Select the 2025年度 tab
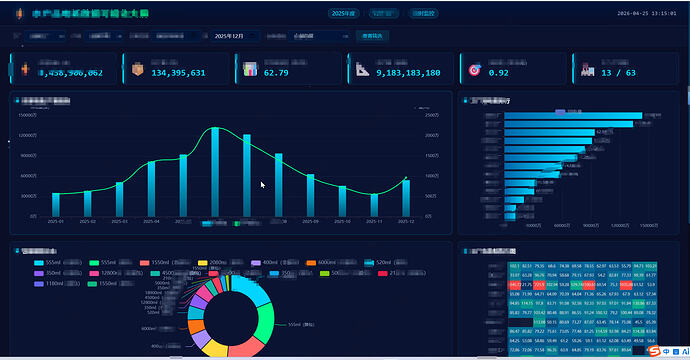690x360 pixels. [x=343, y=14]
